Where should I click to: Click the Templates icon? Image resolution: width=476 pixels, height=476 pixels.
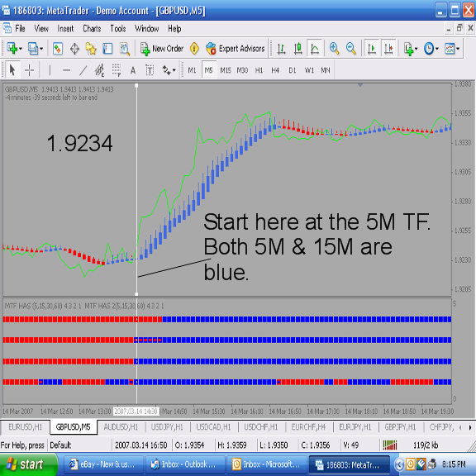click(x=450, y=49)
